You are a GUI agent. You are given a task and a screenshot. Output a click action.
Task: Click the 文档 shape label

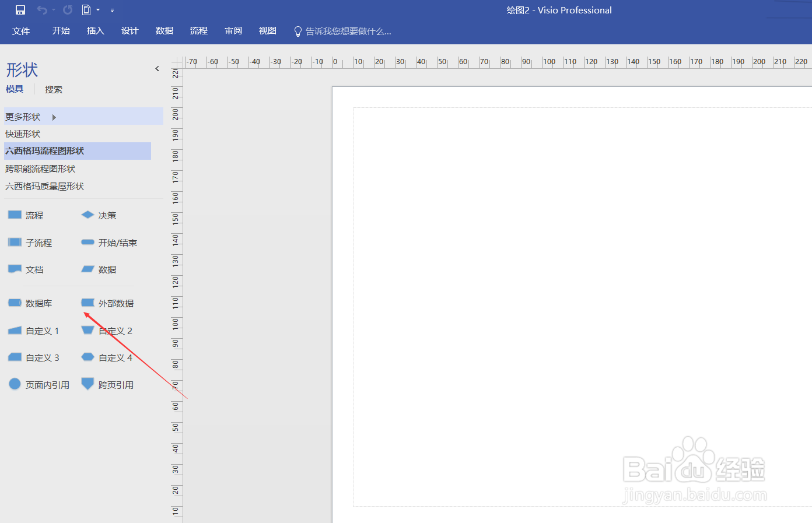(x=34, y=270)
